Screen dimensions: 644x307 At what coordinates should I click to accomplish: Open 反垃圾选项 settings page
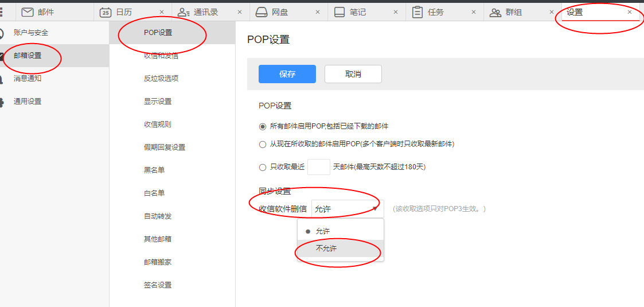click(x=161, y=79)
